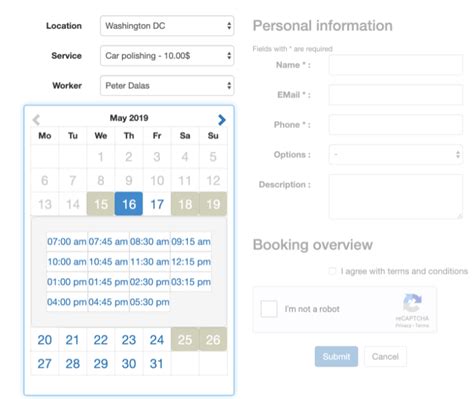This screenshot has width=474, height=399.
Task: Click into the Phone input field
Action: 396,124
